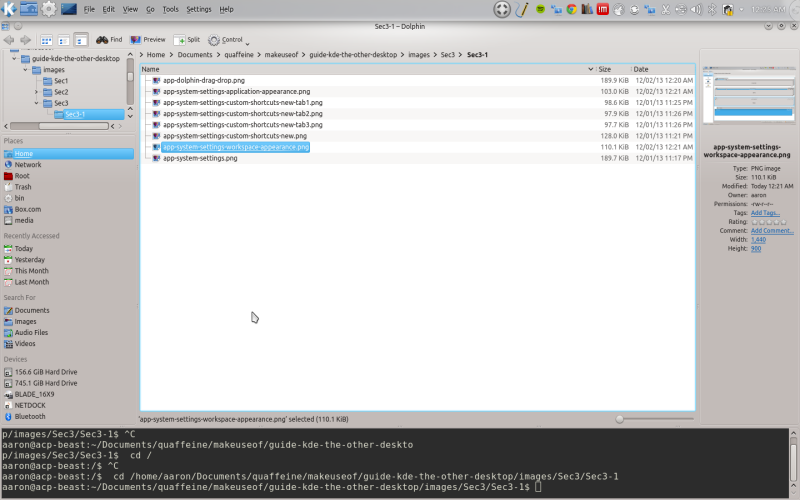This screenshot has width=800, height=500.
Task: Go back using the toolbar Back arrow
Action: (9, 39)
